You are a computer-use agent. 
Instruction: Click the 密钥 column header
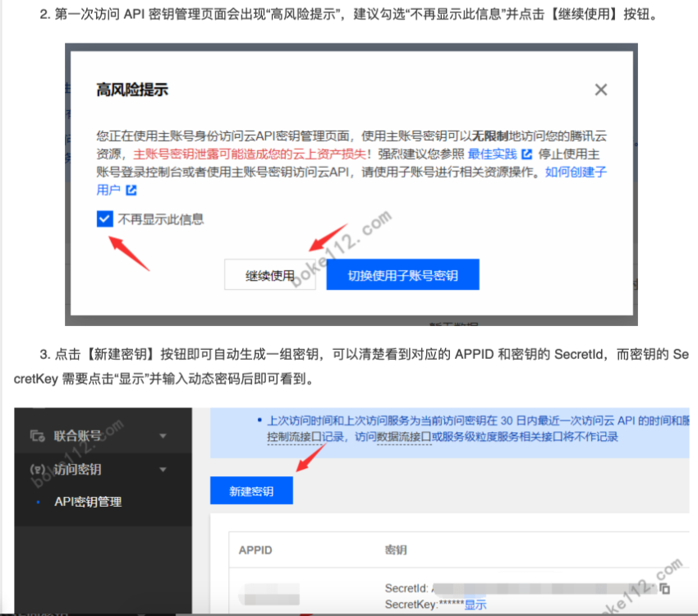click(395, 549)
